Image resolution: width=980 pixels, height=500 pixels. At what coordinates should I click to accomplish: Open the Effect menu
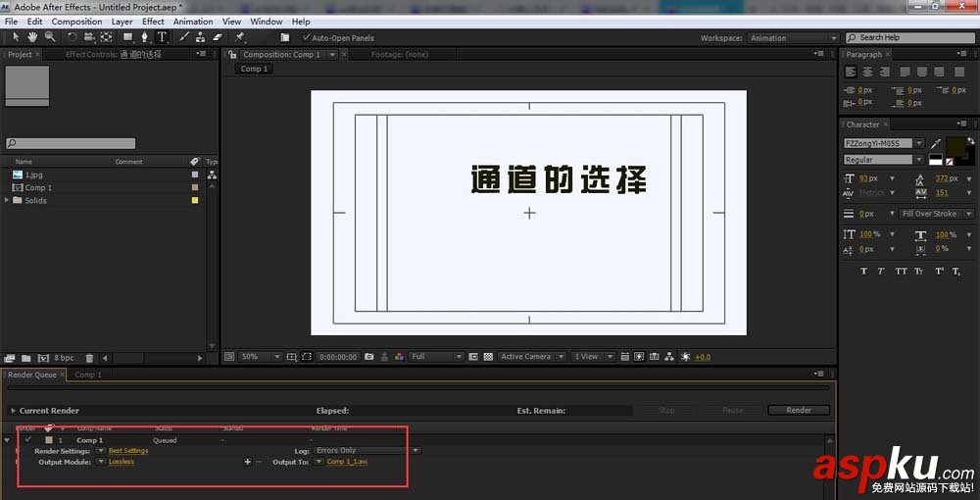pyautogui.click(x=153, y=22)
